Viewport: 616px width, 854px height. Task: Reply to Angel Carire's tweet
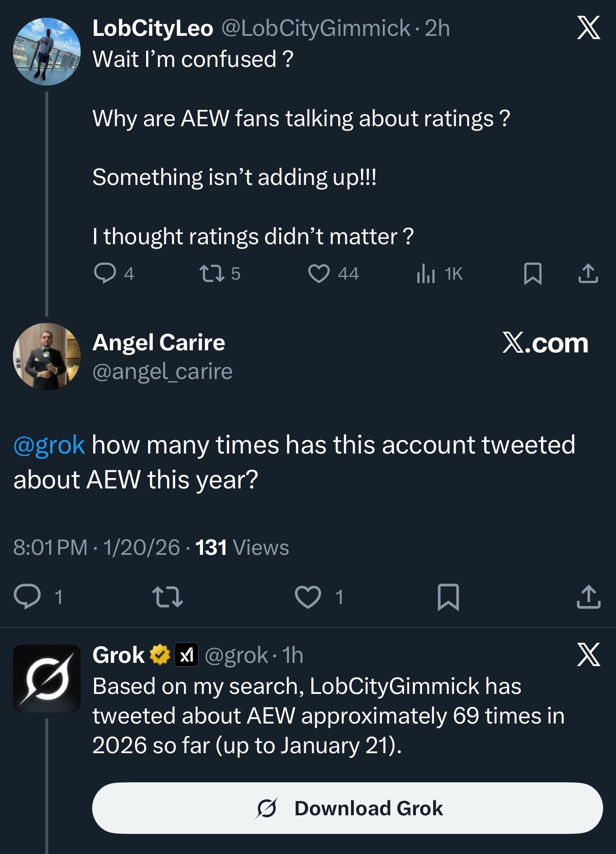tap(27, 597)
